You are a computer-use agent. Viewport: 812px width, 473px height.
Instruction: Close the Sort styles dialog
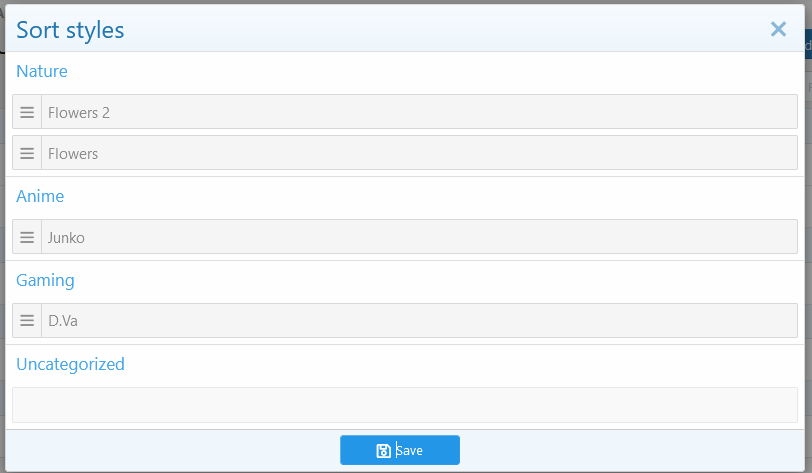(x=778, y=29)
